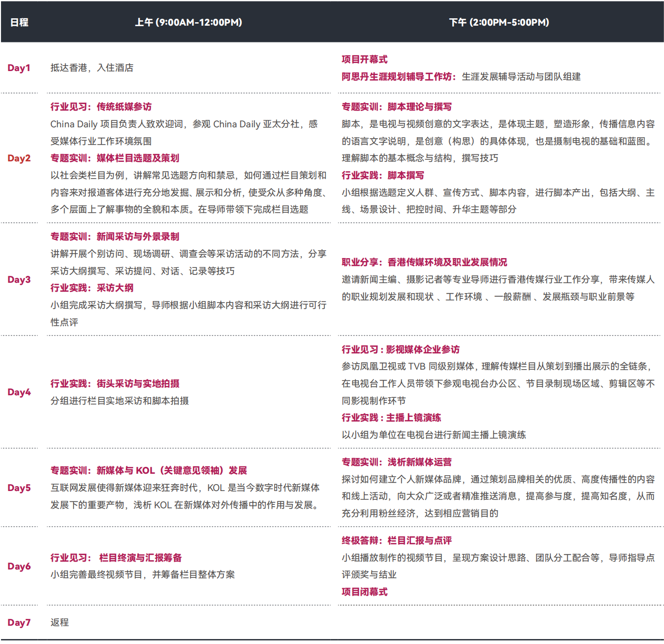Select the 上午 (9:00AM-12:00PM) column header

[188, 22]
